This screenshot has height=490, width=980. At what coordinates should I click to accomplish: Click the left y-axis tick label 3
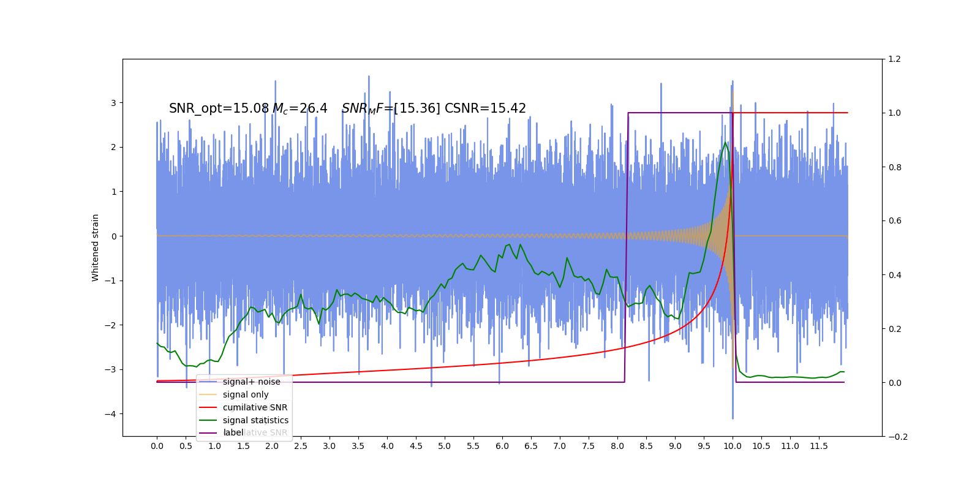[x=113, y=103]
